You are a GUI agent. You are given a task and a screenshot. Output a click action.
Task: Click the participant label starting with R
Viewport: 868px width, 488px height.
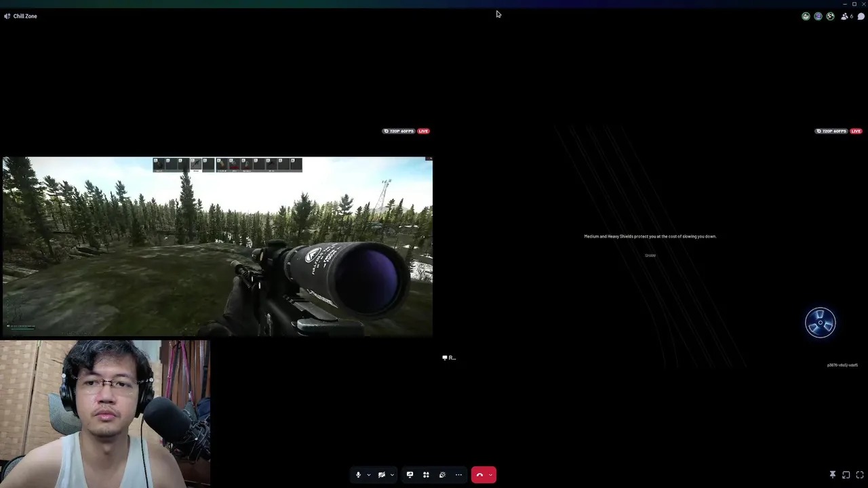tap(449, 358)
